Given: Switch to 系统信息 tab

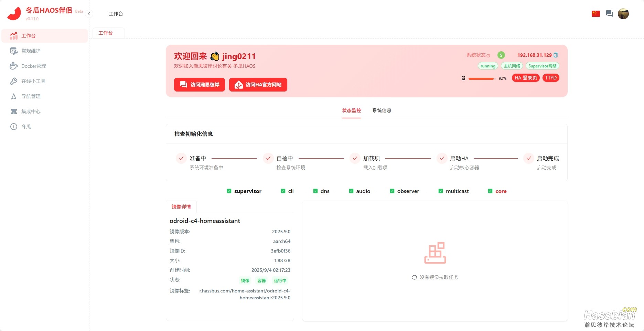Looking at the screenshot, I should tap(382, 110).
